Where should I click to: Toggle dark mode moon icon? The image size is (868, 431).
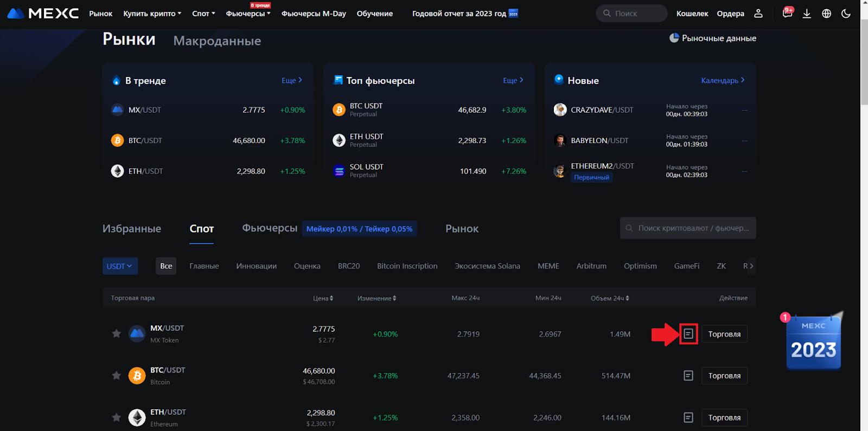846,14
